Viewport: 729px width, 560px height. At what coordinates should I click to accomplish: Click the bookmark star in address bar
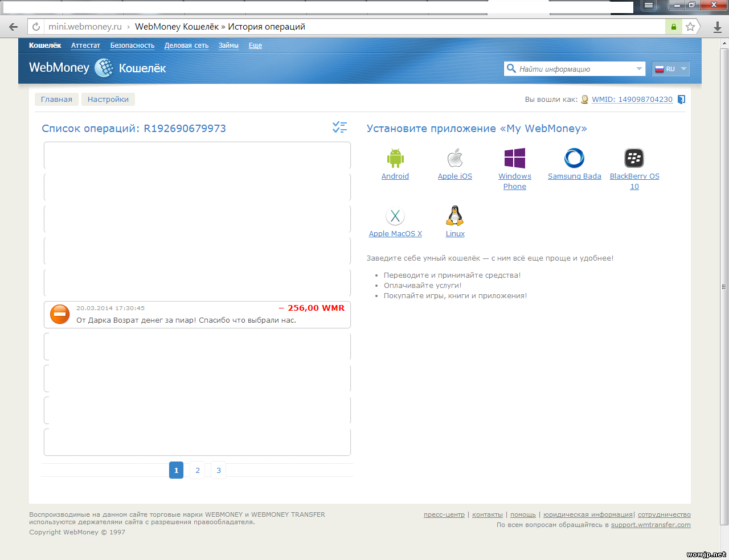tap(690, 27)
